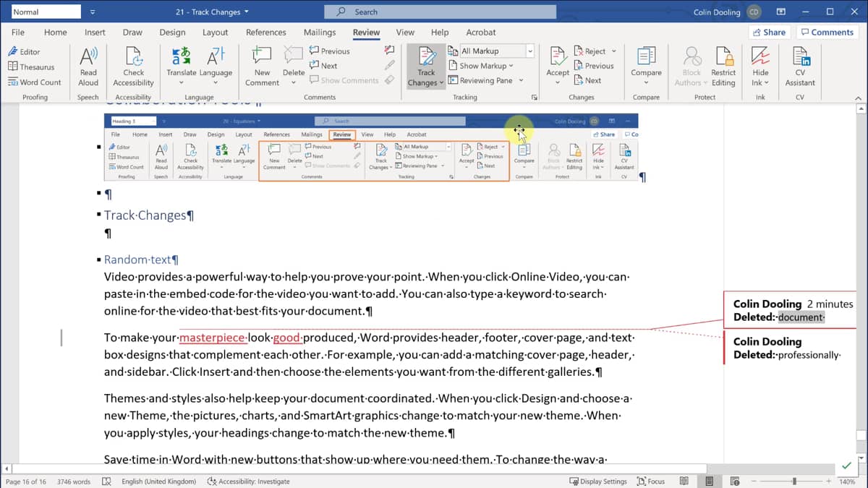The height and width of the screenshot is (488, 868).
Task: Click the 3746 words counter
Action: coord(73,481)
